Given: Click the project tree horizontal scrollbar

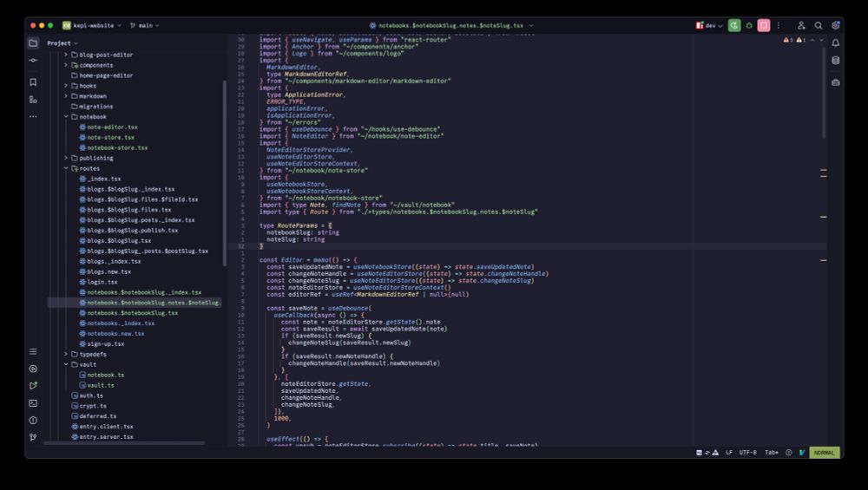Looking at the screenshot, I should click(124, 443).
